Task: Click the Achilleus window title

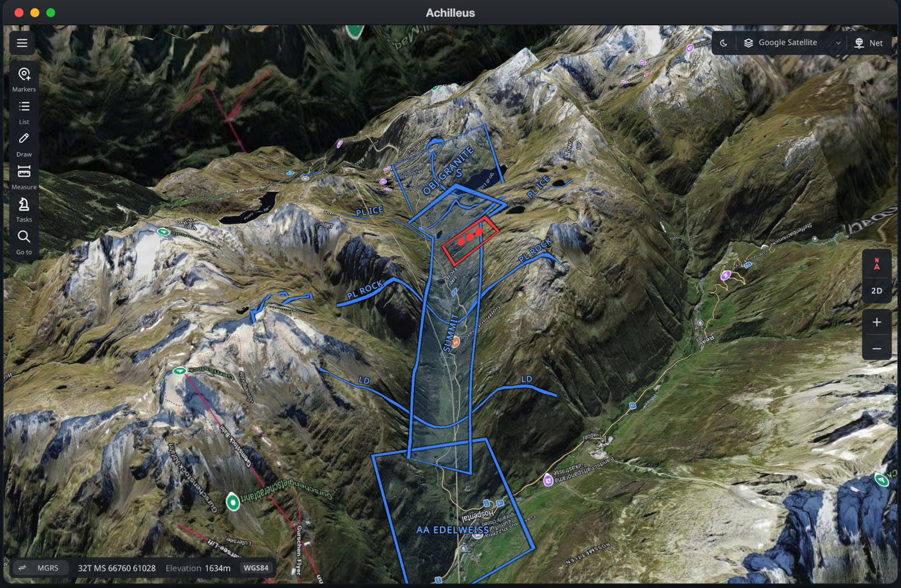Action: coord(450,12)
